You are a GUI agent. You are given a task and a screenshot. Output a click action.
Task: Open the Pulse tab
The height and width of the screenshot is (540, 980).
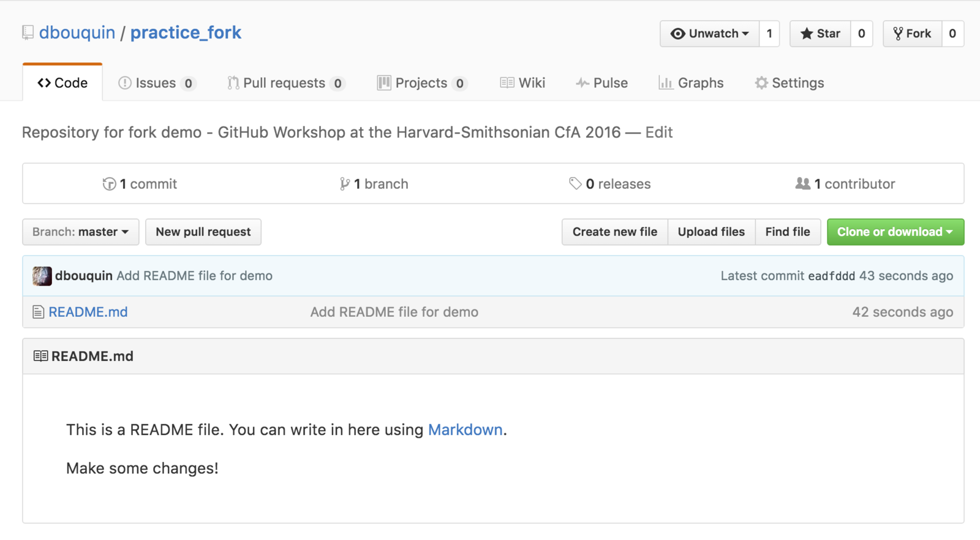[x=601, y=83]
